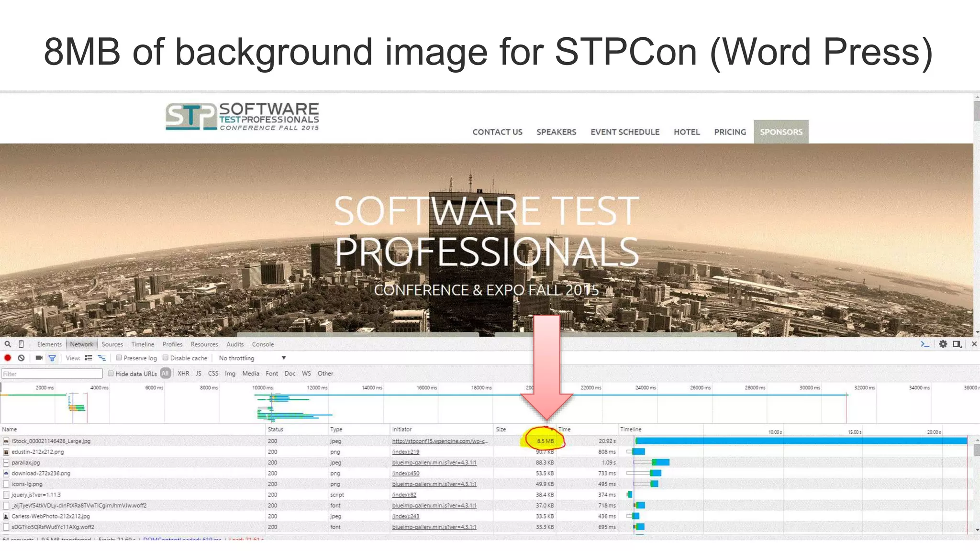
Task: Click the STP Software Test Professionals logo
Action: (242, 116)
